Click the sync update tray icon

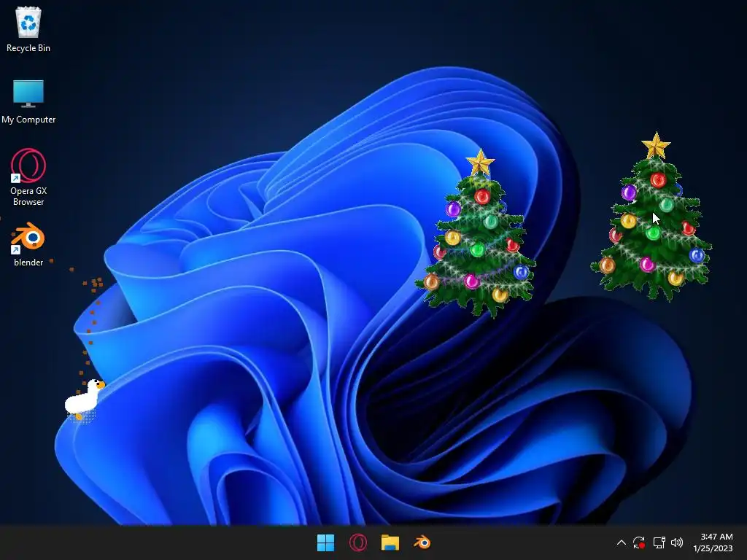click(639, 542)
